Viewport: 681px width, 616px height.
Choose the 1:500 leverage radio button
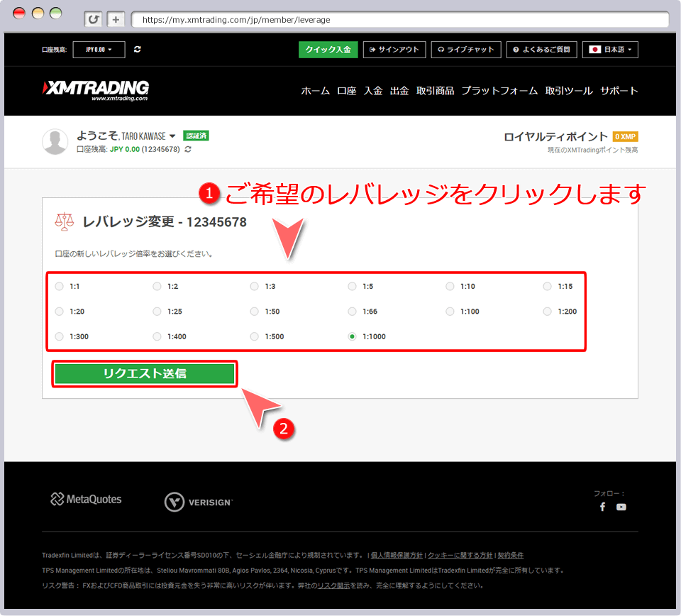click(255, 336)
